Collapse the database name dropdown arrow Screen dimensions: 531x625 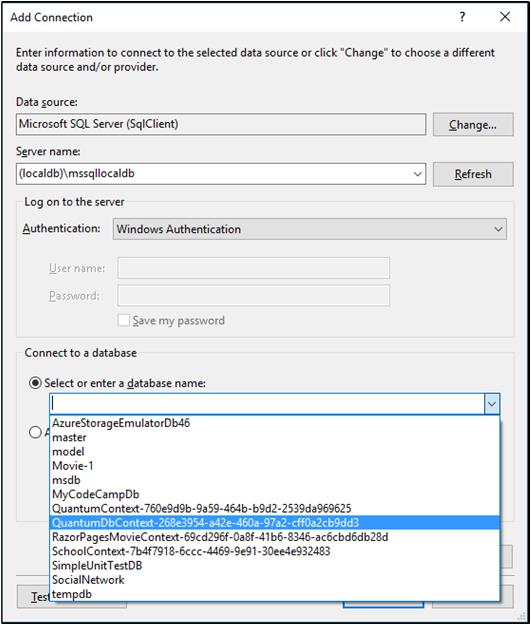[492, 404]
